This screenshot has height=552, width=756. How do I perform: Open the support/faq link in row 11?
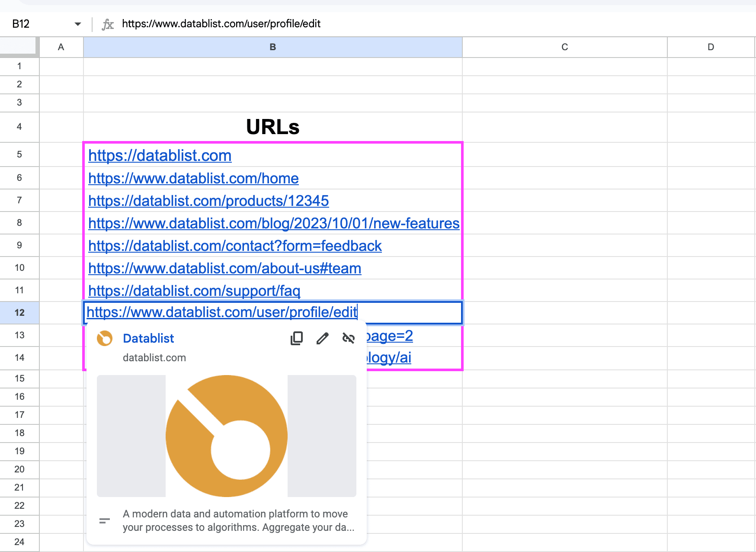[x=194, y=290]
